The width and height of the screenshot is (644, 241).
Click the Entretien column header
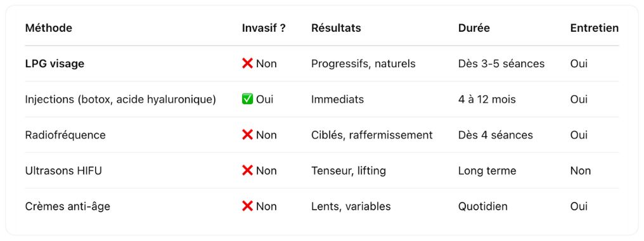click(595, 28)
